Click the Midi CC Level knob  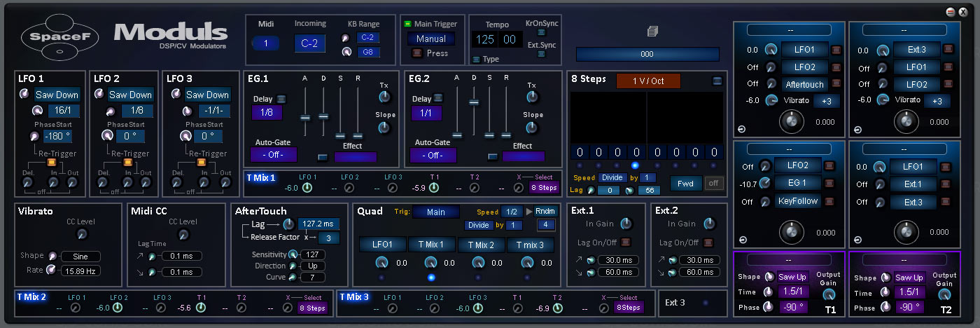[x=183, y=235]
